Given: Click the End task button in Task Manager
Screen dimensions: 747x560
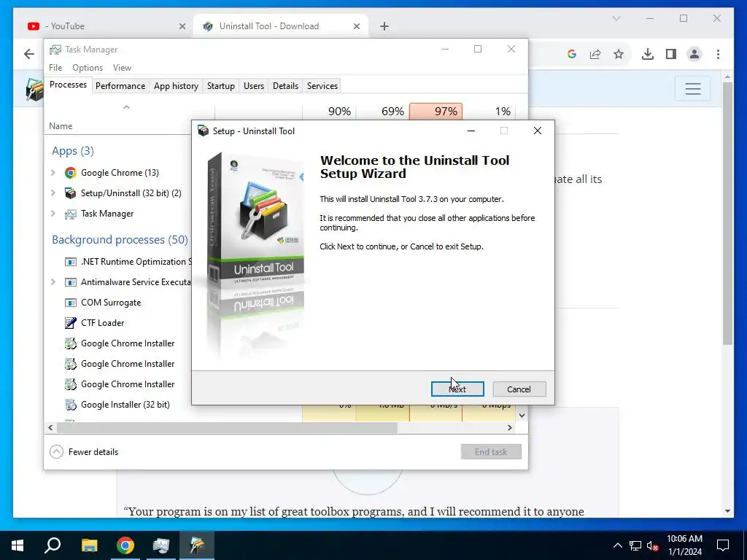Looking at the screenshot, I should coord(491,452).
